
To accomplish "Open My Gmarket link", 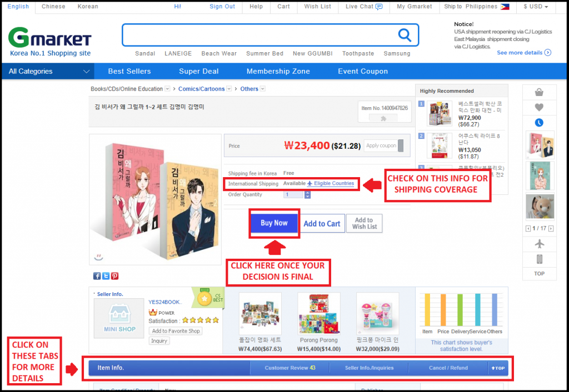I will (415, 7).
